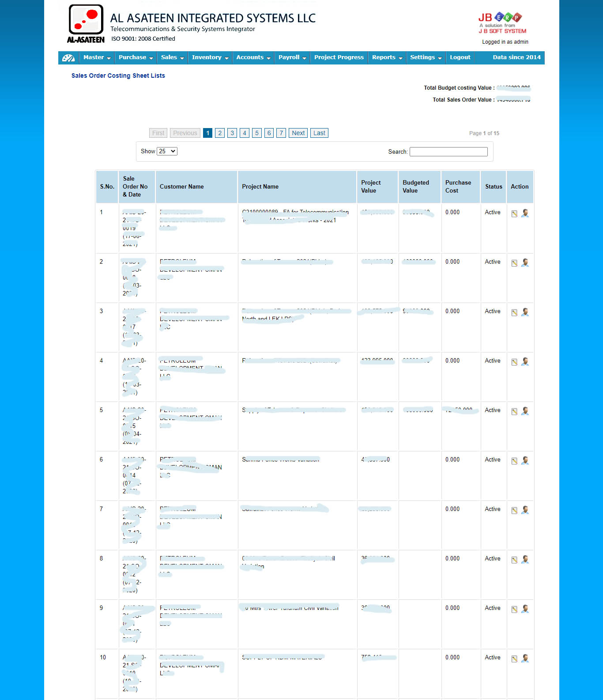The width and height of the screenshot is (603, 700).
Task: Select current page 1 in pagination
Action: pyautogui.click(x=207, y=133)
